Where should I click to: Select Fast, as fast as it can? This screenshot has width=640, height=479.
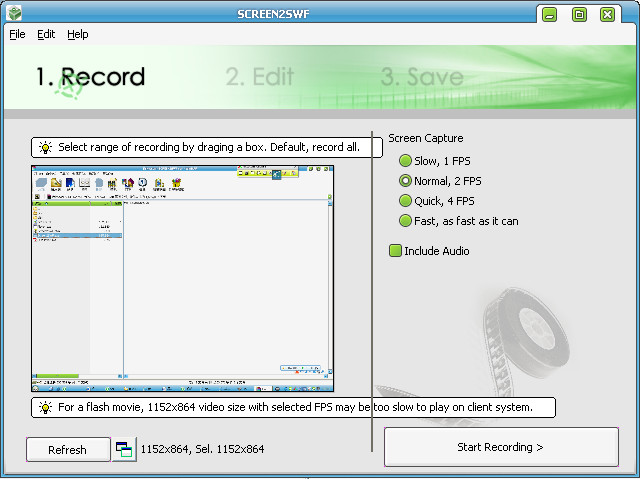(458, 221)
